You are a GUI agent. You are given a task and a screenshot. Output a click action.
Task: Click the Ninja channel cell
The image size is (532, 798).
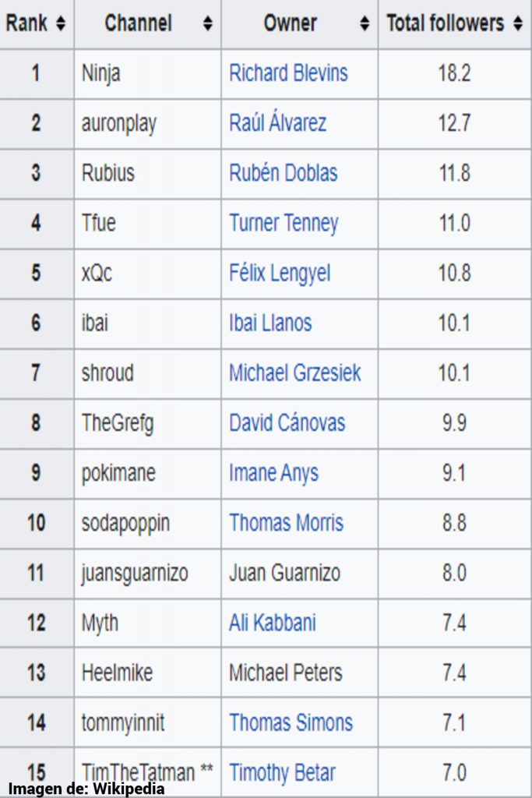pos(101,74)
